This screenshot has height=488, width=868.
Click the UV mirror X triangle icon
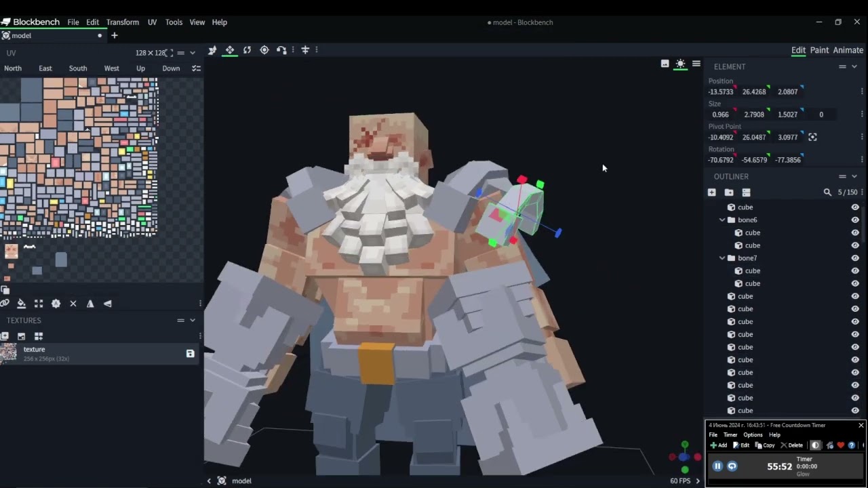tap(90, 304)
